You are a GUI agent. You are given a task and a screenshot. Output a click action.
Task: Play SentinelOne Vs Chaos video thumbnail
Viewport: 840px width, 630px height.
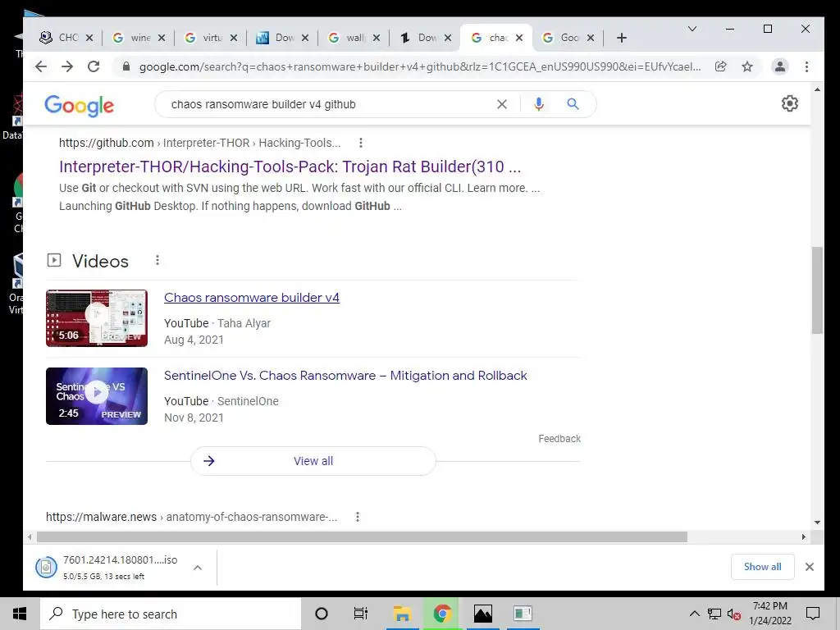[x=97, y=396]
